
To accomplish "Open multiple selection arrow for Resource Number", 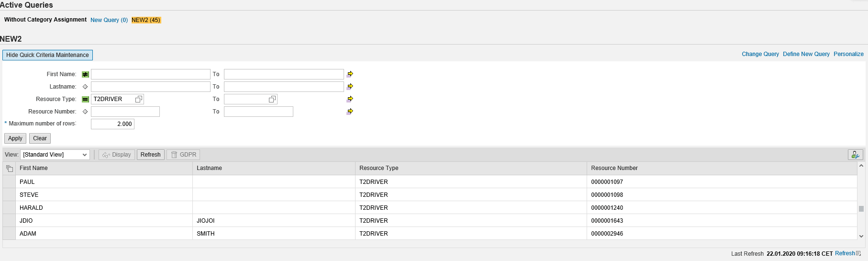I will (350, 111).
